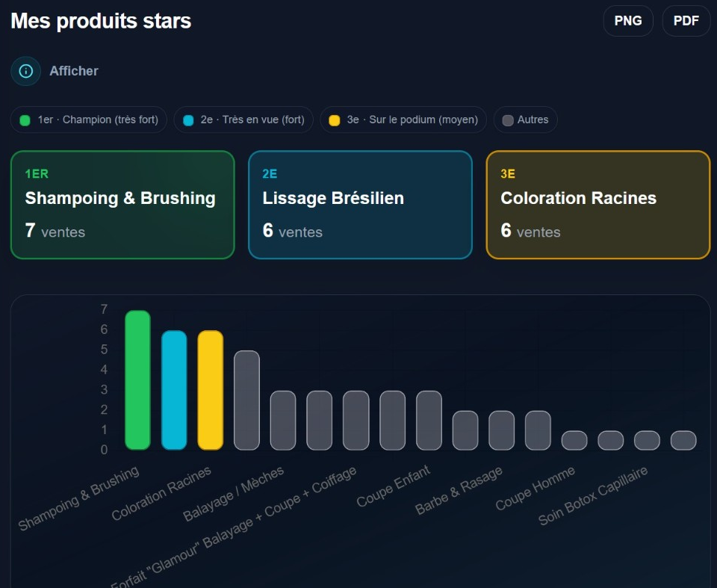Select the green Shampoing & Brushing bar
This screenshot has height=588, width=717.
137,380
